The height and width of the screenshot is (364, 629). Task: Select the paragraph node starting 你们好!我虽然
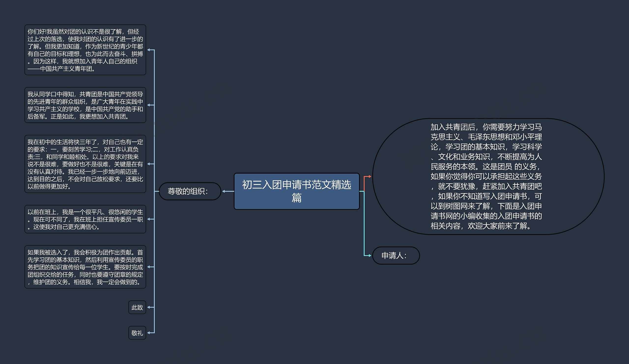pos(85,50)
